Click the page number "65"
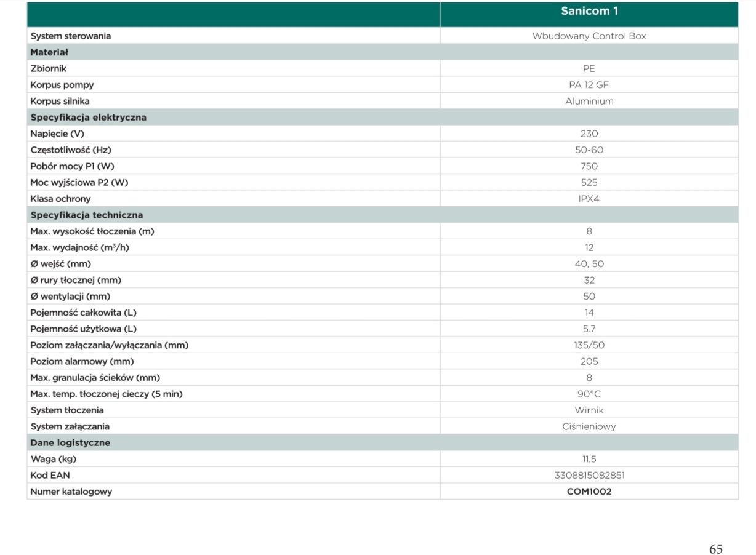 point(716,549)
